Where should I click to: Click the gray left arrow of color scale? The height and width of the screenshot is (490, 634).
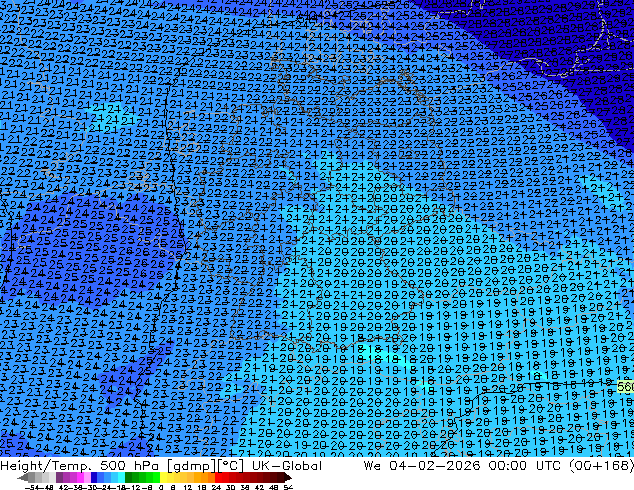pos(23,478)
